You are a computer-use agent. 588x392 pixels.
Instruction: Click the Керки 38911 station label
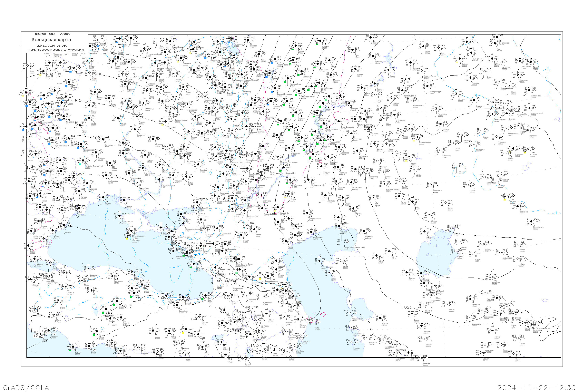(518, 360)
